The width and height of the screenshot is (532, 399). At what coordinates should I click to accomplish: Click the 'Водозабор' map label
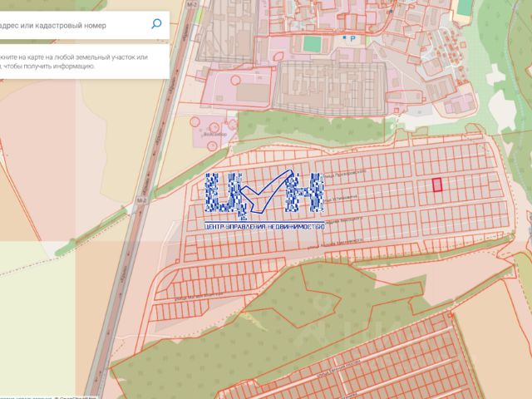point(215,135)
